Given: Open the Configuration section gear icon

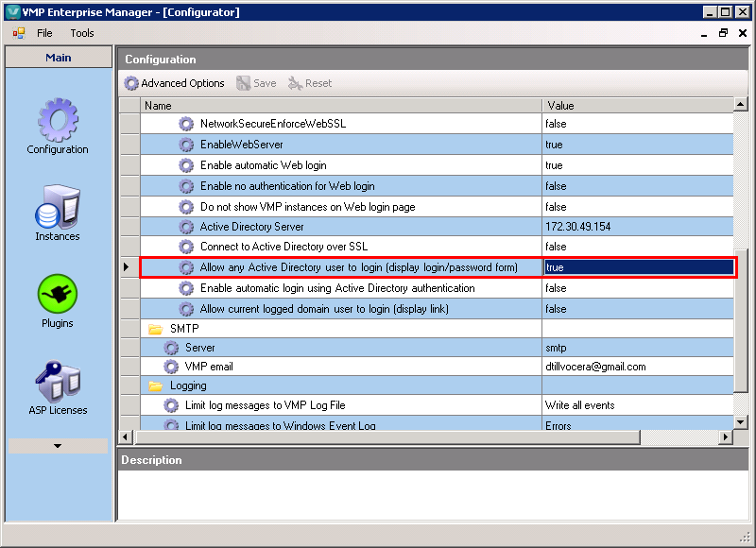Looking at the screenshot, I should pos(58,121).
